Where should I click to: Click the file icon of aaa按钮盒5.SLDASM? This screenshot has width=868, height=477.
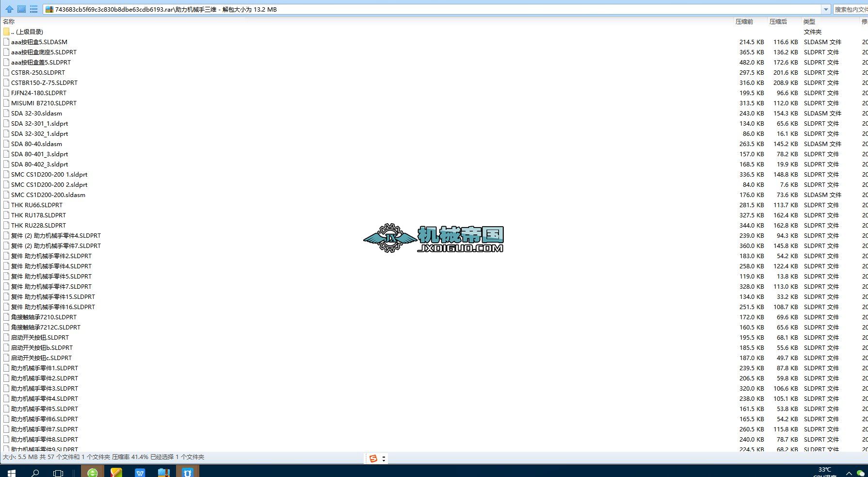(x=6, y=42)
